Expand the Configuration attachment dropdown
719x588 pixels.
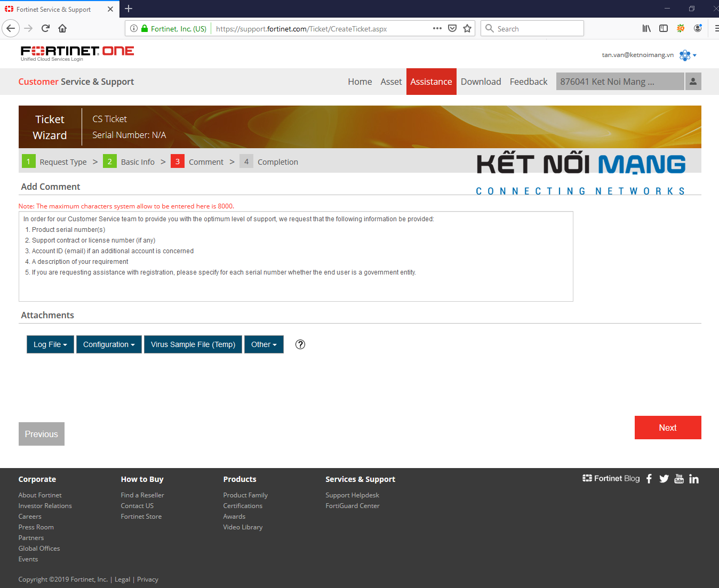point(109,344)
